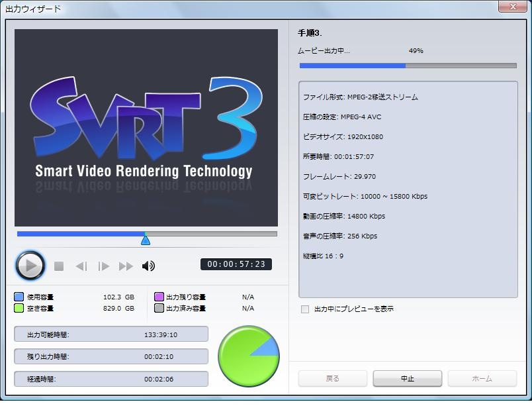The width and height of the screenshot is (532, 406).
Task: Click the 102.3 GB used capacity value
Action: [x=118, y=297]
